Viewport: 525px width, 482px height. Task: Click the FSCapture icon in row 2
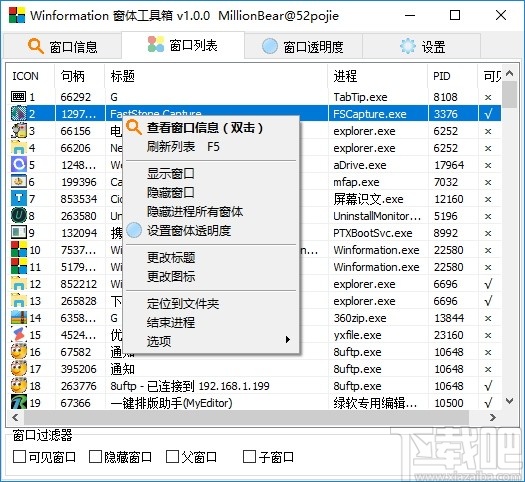[x=18, y=113]
